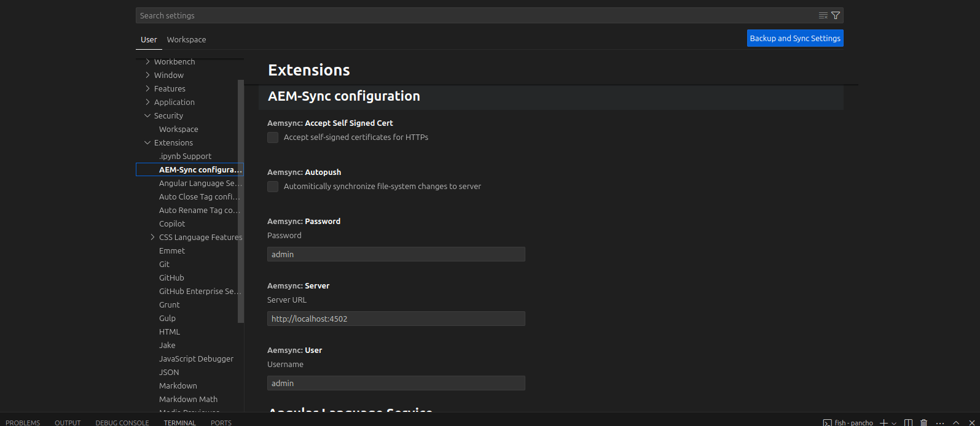Select Markdown Math in settings tree
The image size is (980, 426).
click(x=188, y=399)
